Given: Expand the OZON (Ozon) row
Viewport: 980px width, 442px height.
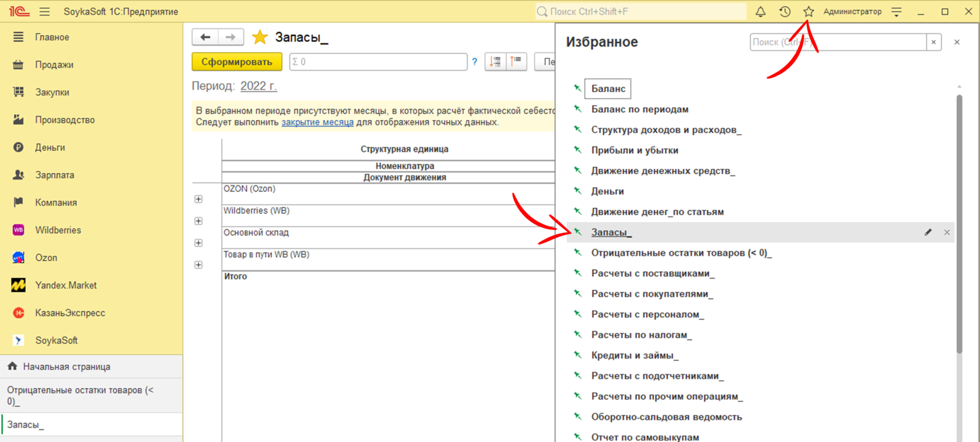Looking at the screenshot, I should (198, 199).
